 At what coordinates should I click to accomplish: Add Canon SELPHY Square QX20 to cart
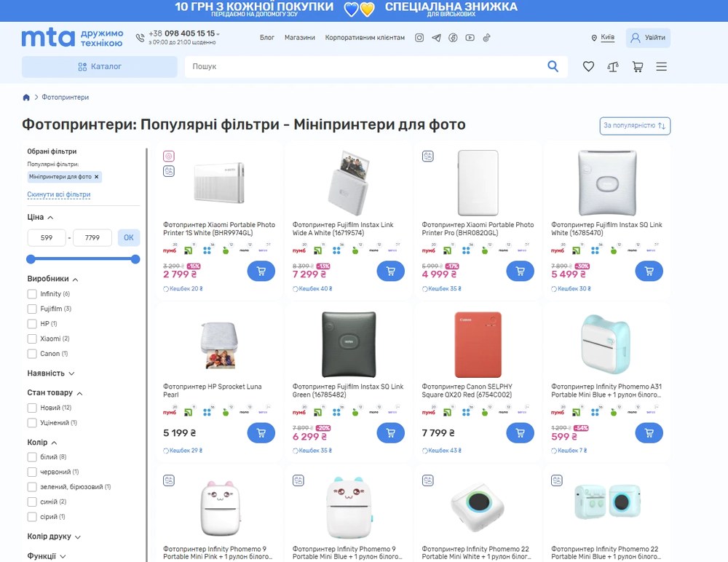520,432
